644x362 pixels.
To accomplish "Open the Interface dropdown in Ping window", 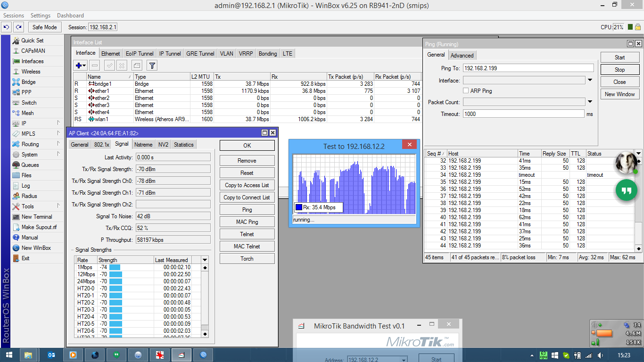I will tap(590, 80).
